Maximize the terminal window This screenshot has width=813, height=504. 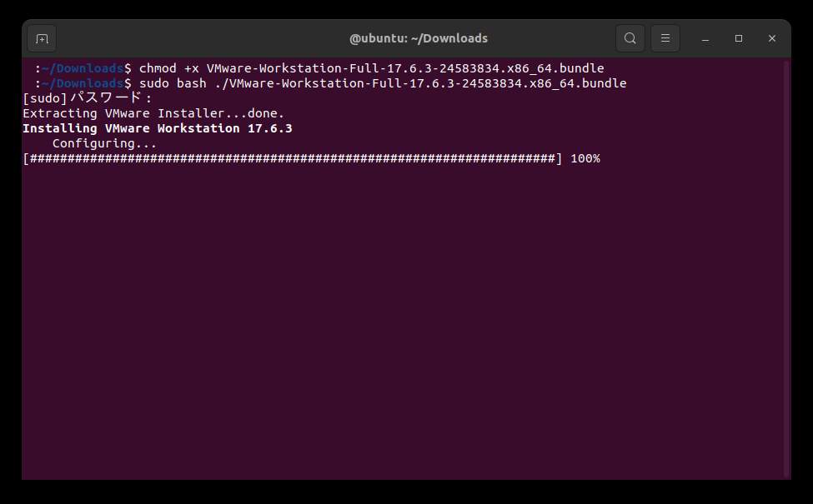point(738,38)
